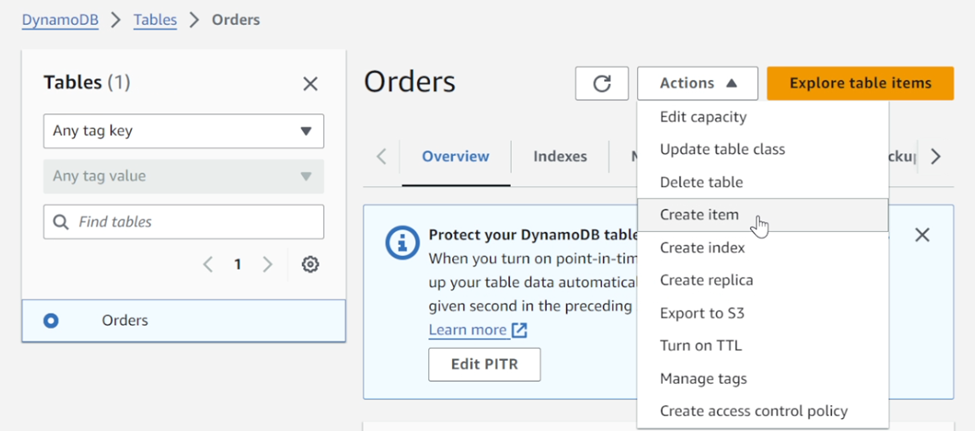Open the Learn more link
The height and width of the screenshot is (431, 975).
pyautogui.click(x=478, y=330)
